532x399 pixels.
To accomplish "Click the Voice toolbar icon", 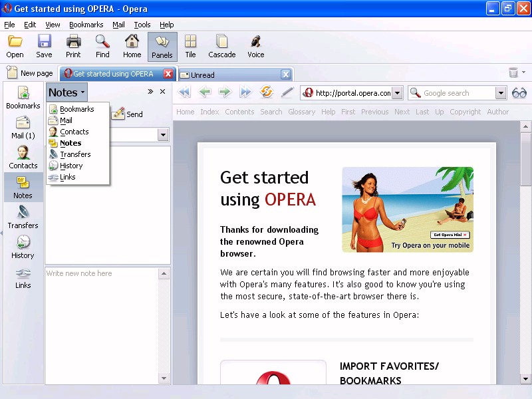I will pyautogui.click(x=255, y=47).
